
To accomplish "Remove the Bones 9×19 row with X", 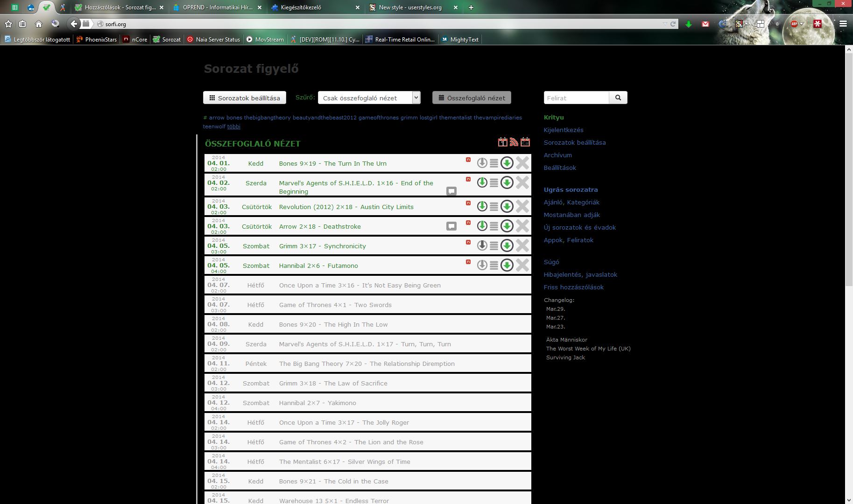I will pyautogui.click(x=522, y=163).
